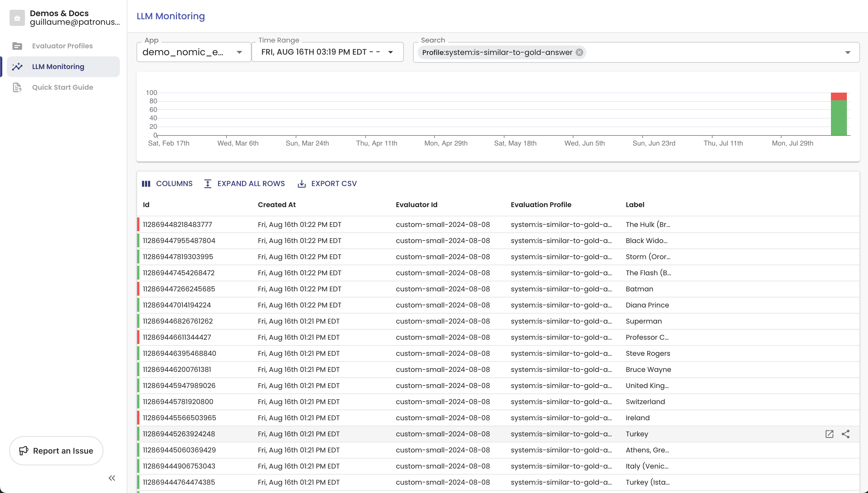Click the Evaluator Profiles folder icon
This screenshot has width=868, height=493.
click(x=17, y=46)
